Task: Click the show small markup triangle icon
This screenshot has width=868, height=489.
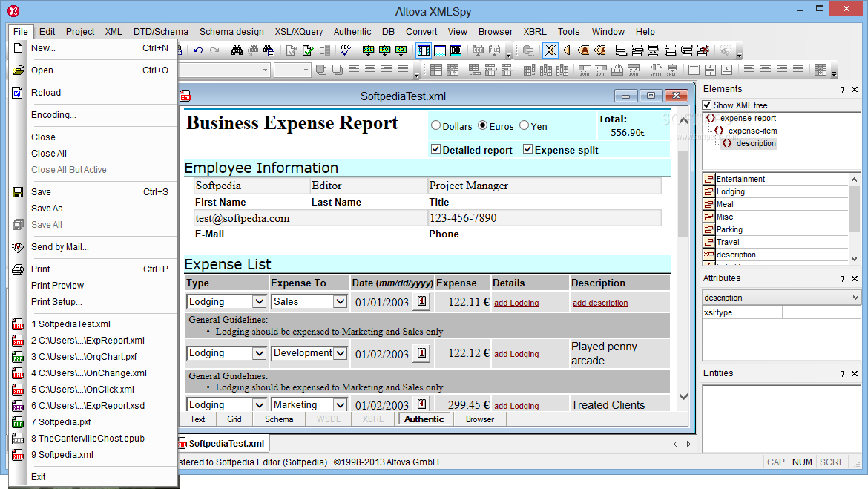Action: pyautogui.click(x=567, y=50)
